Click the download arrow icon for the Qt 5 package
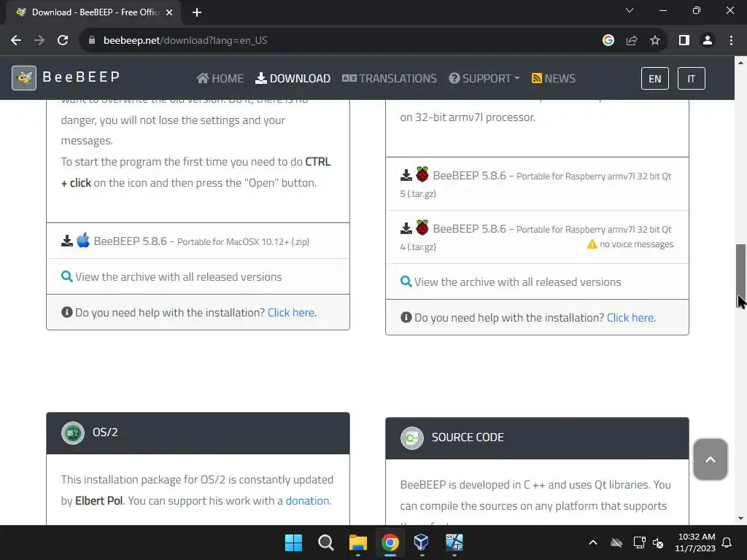 coord(406,175)
